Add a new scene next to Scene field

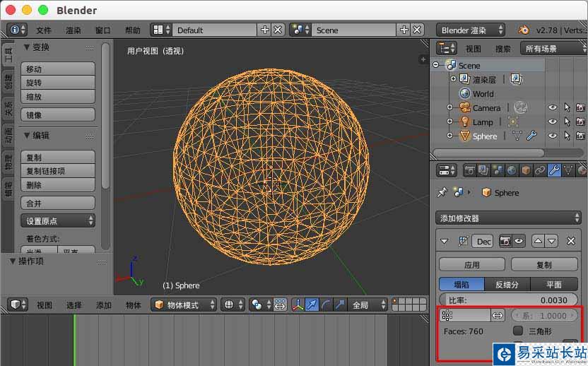pos(404,30)
